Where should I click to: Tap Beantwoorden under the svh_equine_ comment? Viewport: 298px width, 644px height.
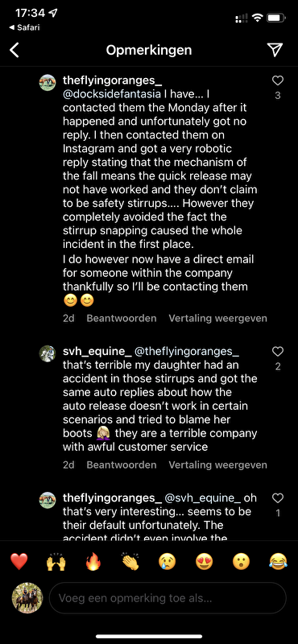122,465
